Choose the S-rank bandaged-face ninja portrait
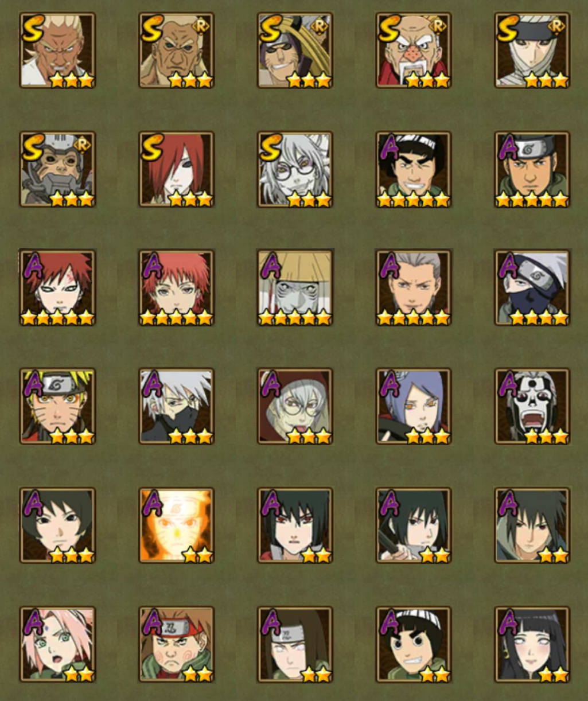 point(532,50)
